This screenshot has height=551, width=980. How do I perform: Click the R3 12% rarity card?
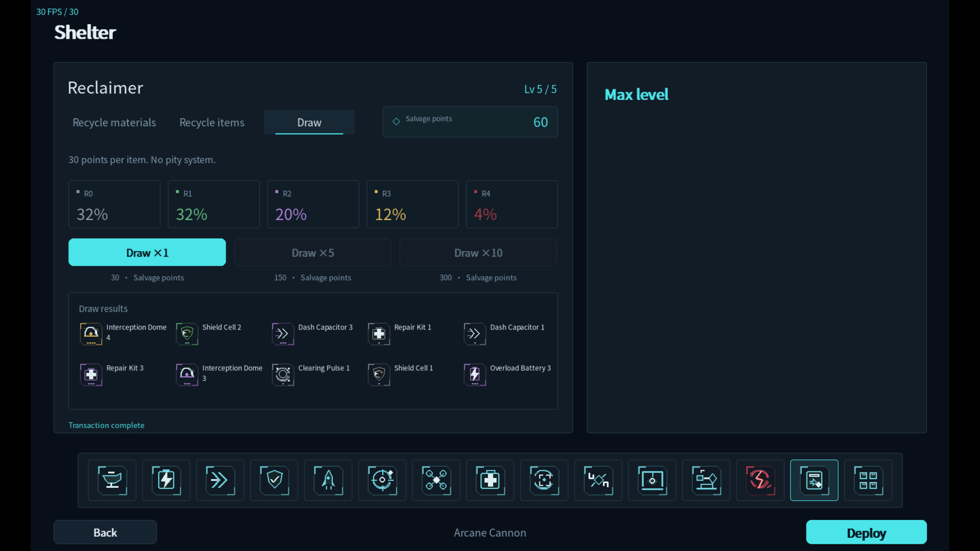point(412,204)
